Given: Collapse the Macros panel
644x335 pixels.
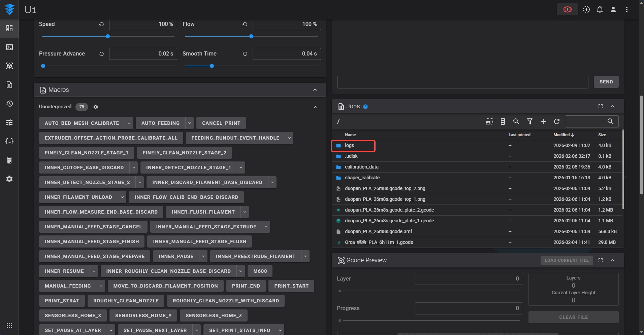Looking at the screenshot, I should (x=315, y=90).
